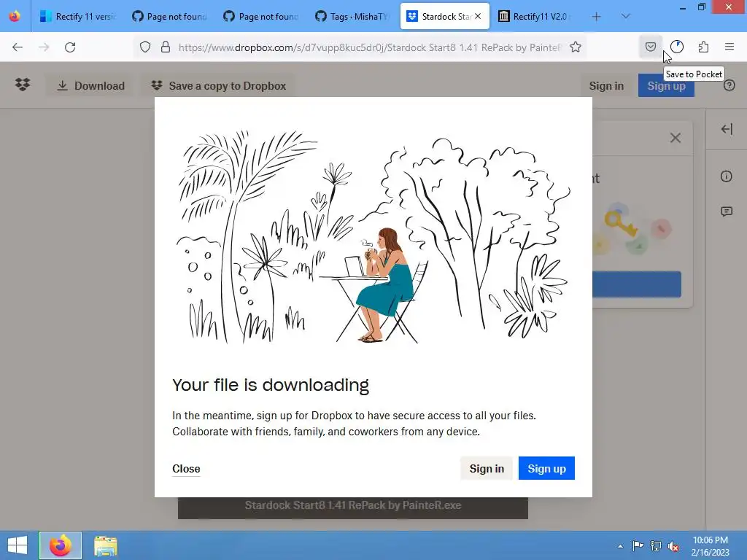Switch to the Tags MishaTY GitHub tab
Viewport: 747px width, 560px height.
[x=352, y=17]
